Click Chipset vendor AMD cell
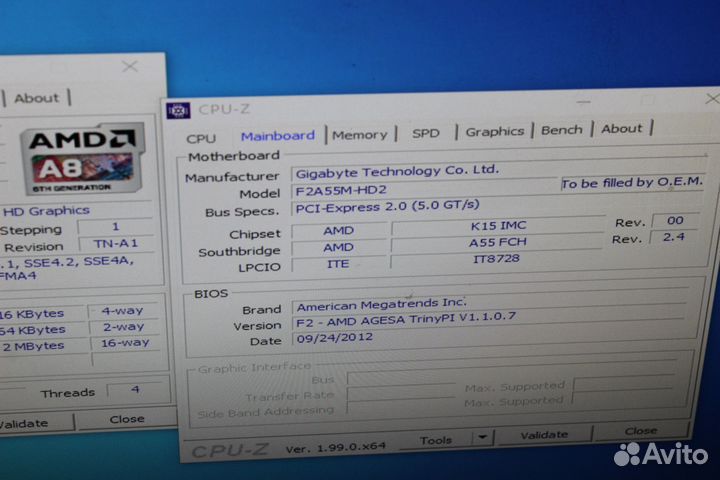 click(x=338, y=230)
